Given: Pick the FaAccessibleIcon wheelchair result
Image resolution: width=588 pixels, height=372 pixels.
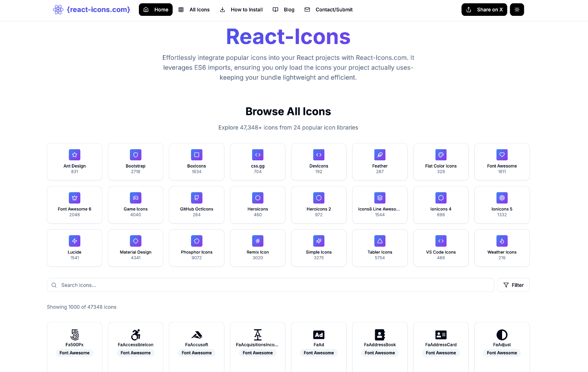Looking at the screenshot, I should [135, 335].
